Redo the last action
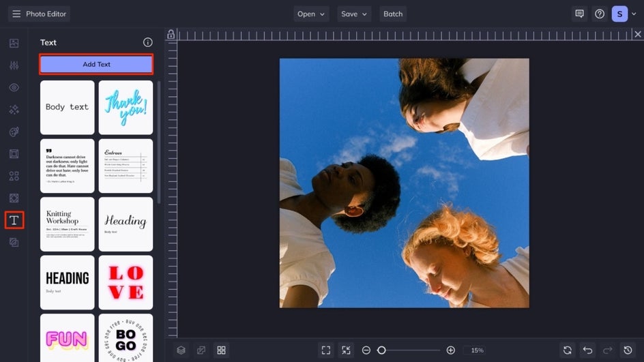 click(x=608, y=350)
